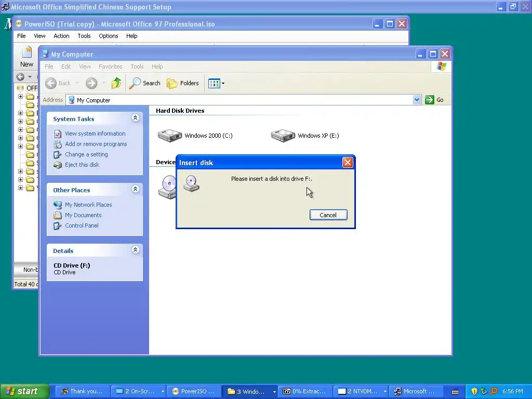Switch to Microsoft setup taskbar button
The image size is (532, 399).
(417, 391)
